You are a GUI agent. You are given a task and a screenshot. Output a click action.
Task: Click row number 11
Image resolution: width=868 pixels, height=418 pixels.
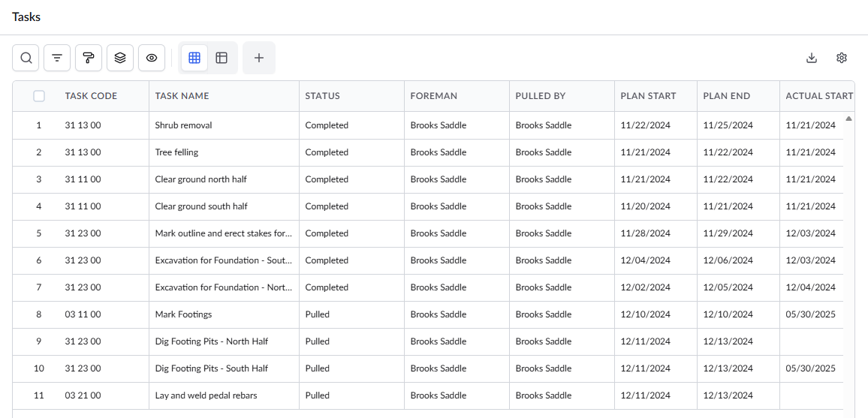[x=39, y=396]
